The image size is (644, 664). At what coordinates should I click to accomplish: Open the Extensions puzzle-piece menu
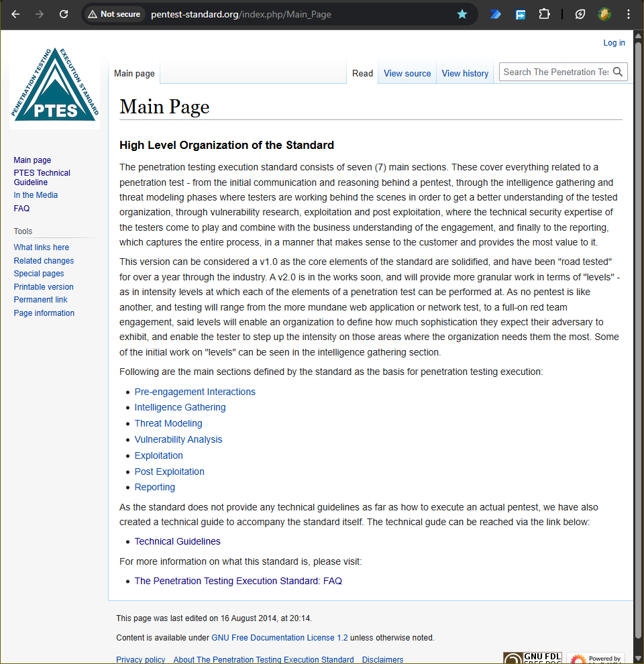coord(544,14)
